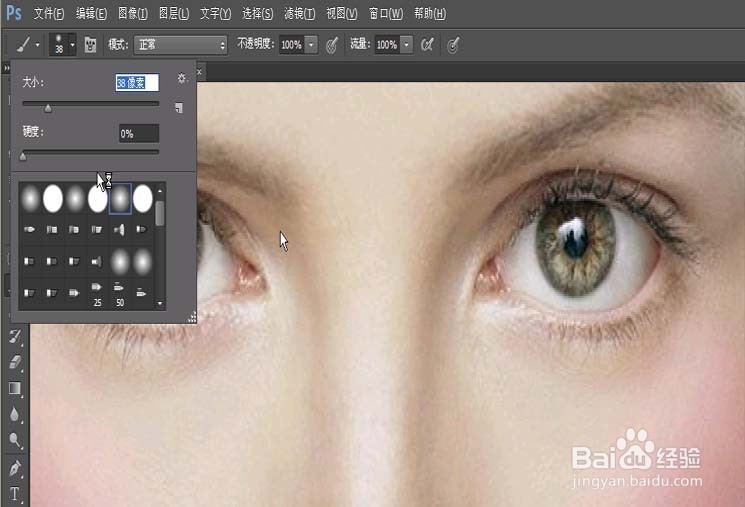Open the 图层(L) menu
This screenshot has height=507, width=745.
(173, 13)
